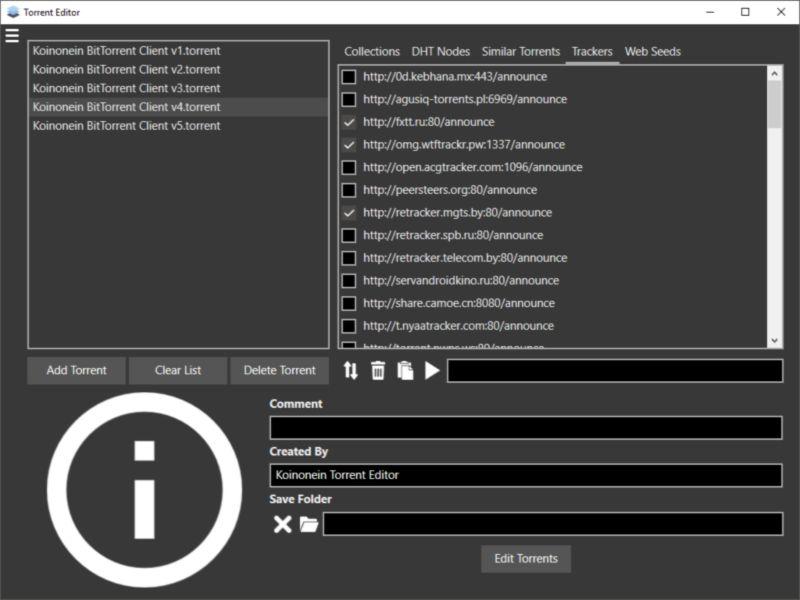Check the servandroidkino.ru:80 tracker checkbox
Screen dimensions: 800x600
coord(349,281)
